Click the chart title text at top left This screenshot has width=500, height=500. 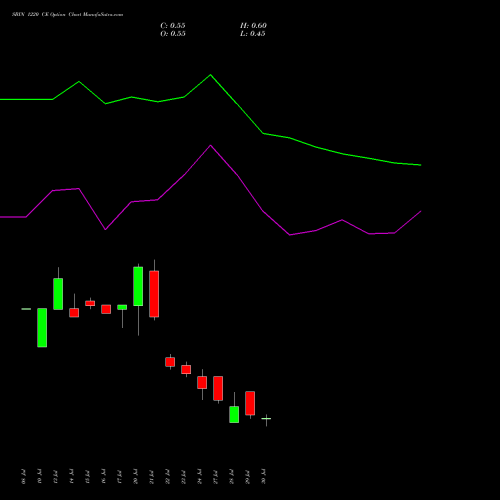coord(68,15)
